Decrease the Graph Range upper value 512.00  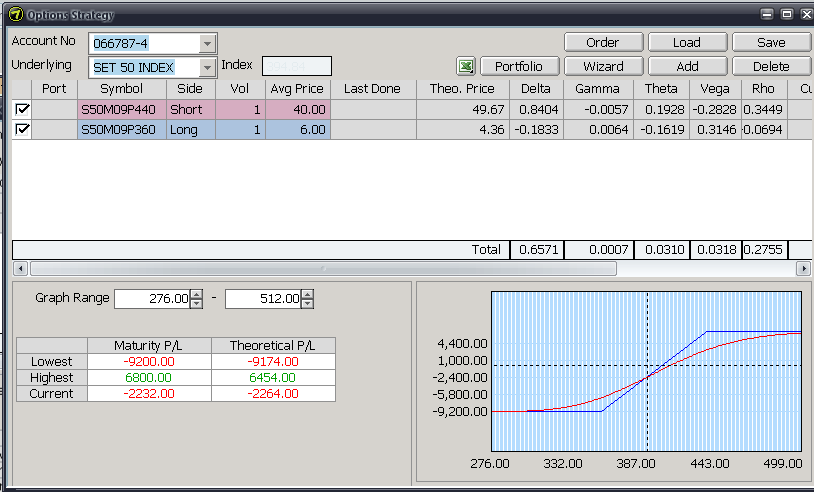point(307,304)
